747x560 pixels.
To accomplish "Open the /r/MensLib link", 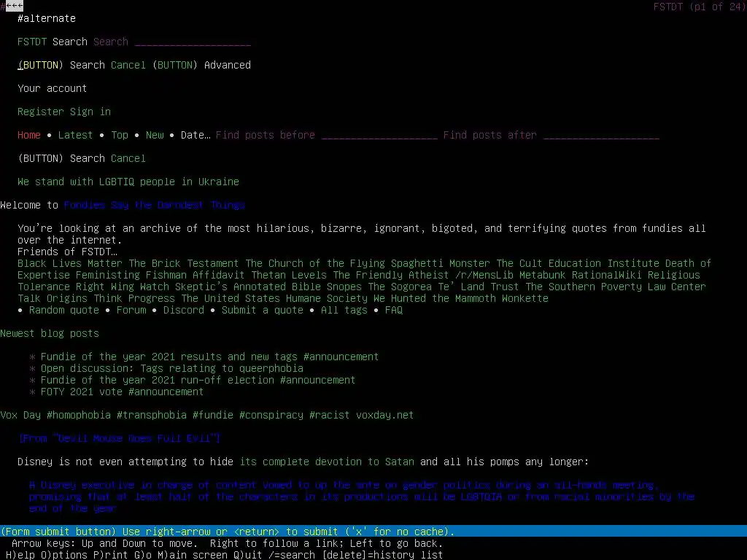I will pyautogui.click(x=484, y=275).
